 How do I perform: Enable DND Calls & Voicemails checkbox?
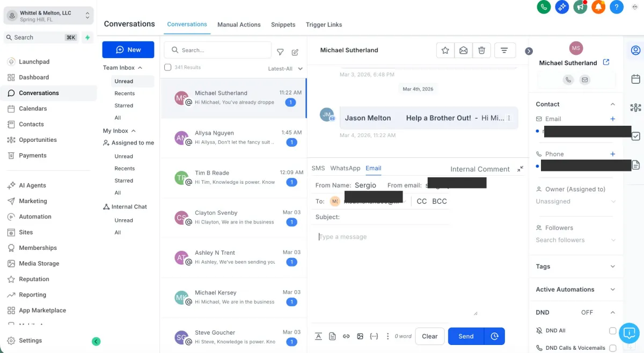click(613, 348)
